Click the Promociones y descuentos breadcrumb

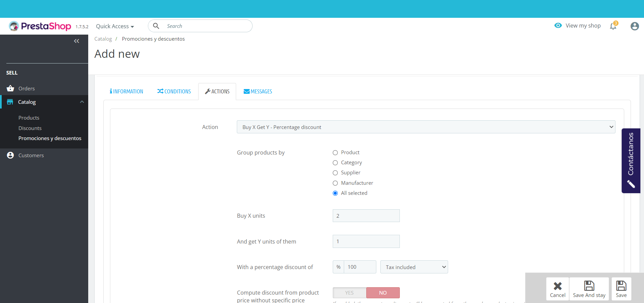tap(153, 39)
